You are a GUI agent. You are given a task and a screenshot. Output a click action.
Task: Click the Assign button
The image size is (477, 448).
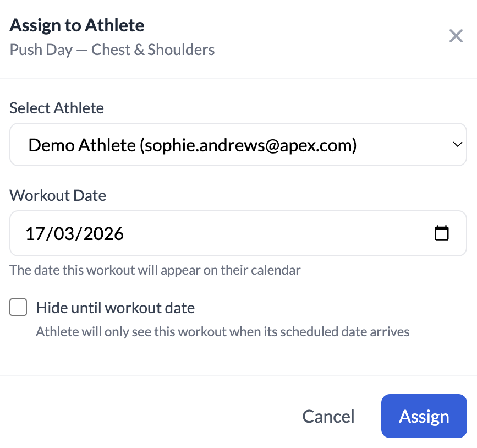tap(424, 416)
